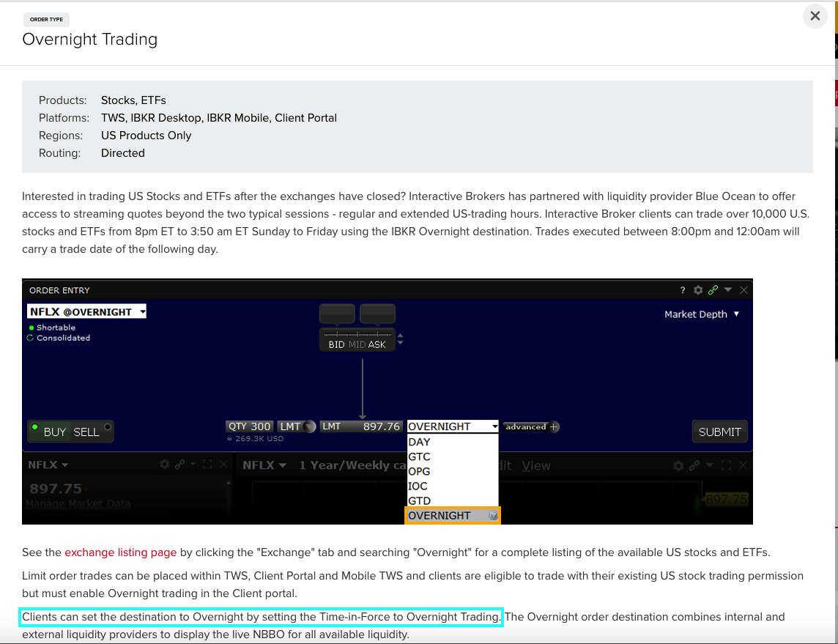838x644 pixels.
Task: Click the ORDER TYPE tag label
Action: point(46,19)
